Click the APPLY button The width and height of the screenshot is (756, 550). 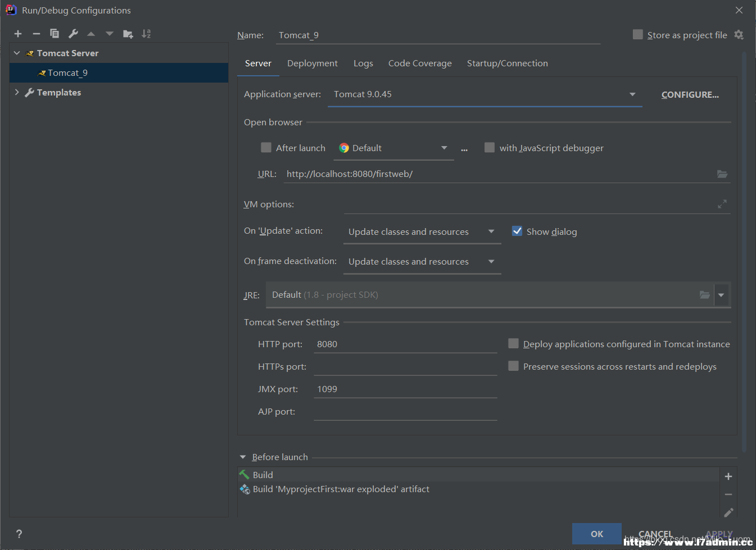click(x=719, y=534)
